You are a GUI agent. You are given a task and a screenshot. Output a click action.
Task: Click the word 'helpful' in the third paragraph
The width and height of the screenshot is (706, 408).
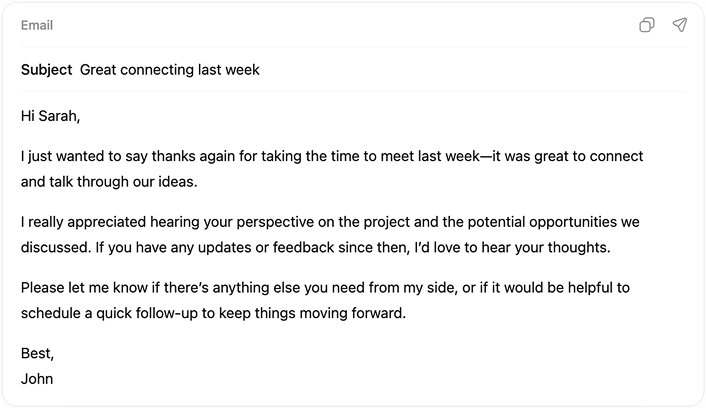(582, 288)
